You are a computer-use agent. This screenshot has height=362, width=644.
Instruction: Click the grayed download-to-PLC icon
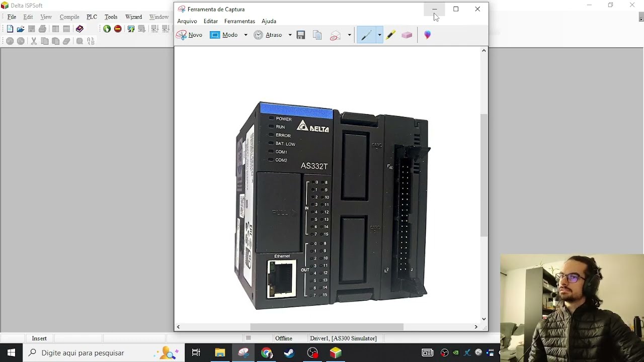tap(142, 29)
